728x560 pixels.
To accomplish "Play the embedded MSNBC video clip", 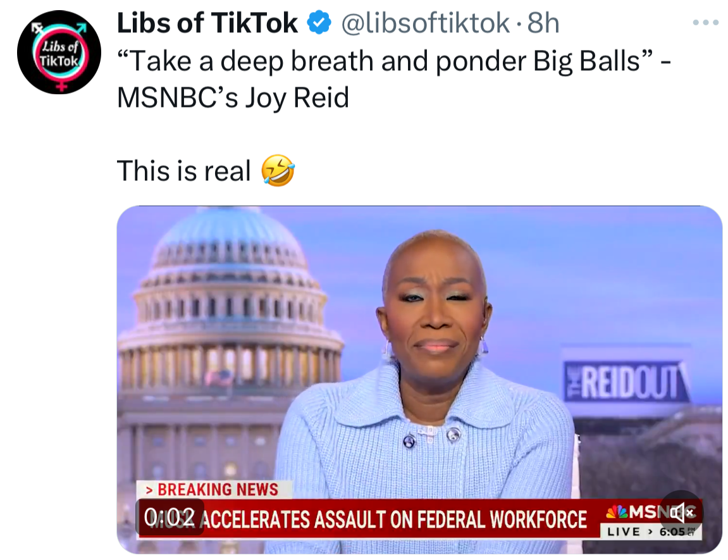I will click(419, 380).
